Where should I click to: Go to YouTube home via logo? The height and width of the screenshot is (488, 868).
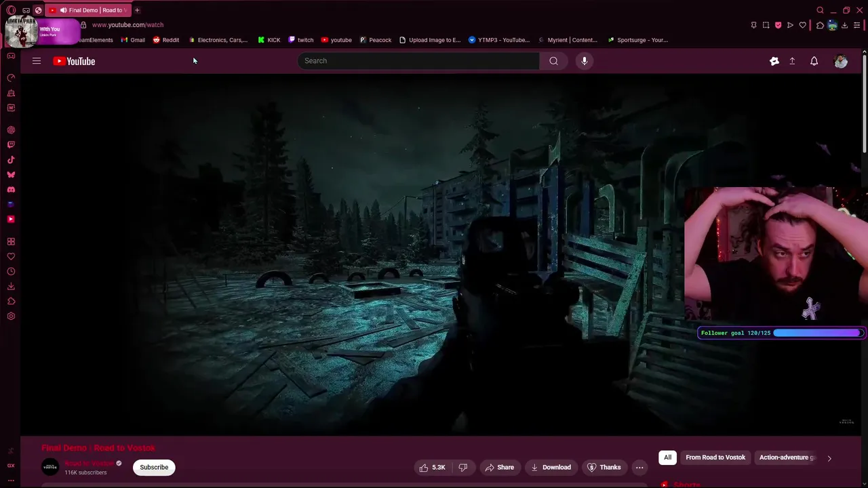click(74, 61)
